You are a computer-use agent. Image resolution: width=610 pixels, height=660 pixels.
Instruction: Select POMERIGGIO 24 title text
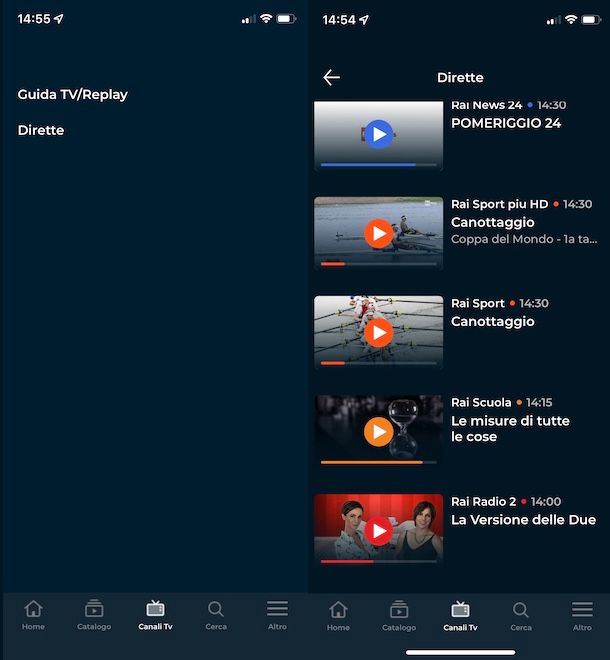(506, 123)
